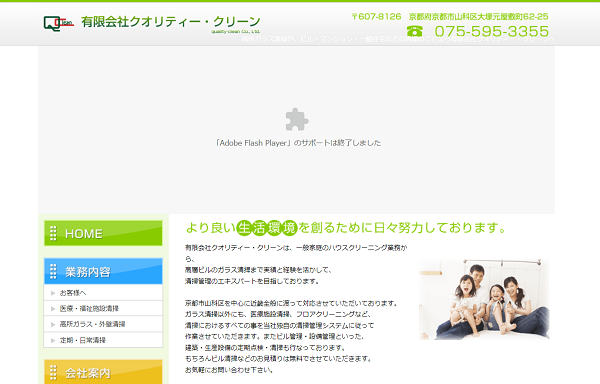Viewport: 600px width, 384px height.
Task: Click the telephone icon beside the phone number
Action: coord(415,31)
